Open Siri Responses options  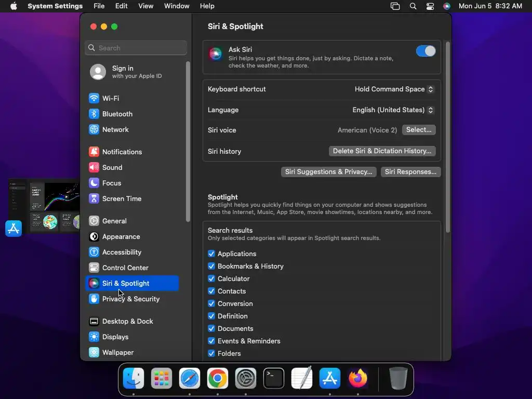point(410,171)
